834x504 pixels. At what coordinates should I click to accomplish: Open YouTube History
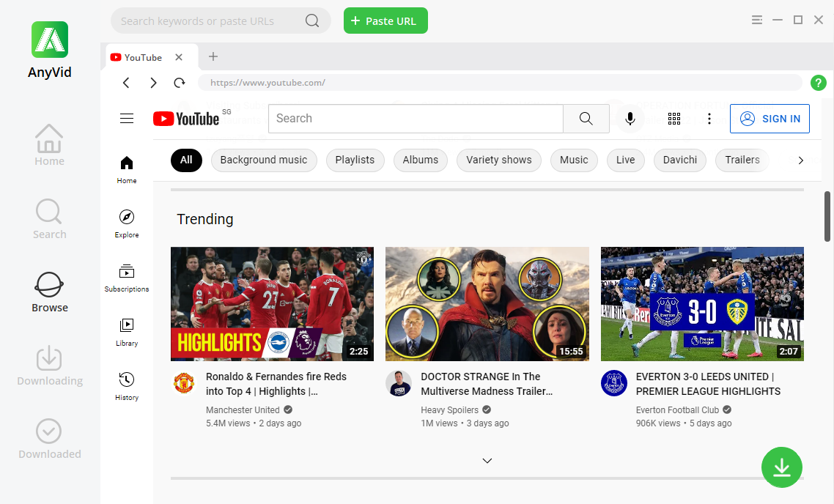127,387
